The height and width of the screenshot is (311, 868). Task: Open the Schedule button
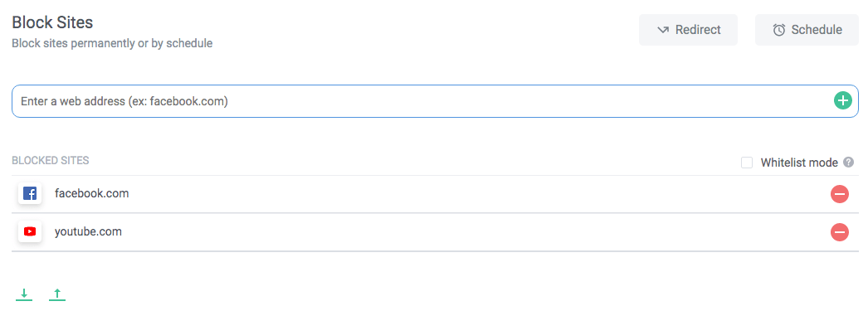[807, 30]
